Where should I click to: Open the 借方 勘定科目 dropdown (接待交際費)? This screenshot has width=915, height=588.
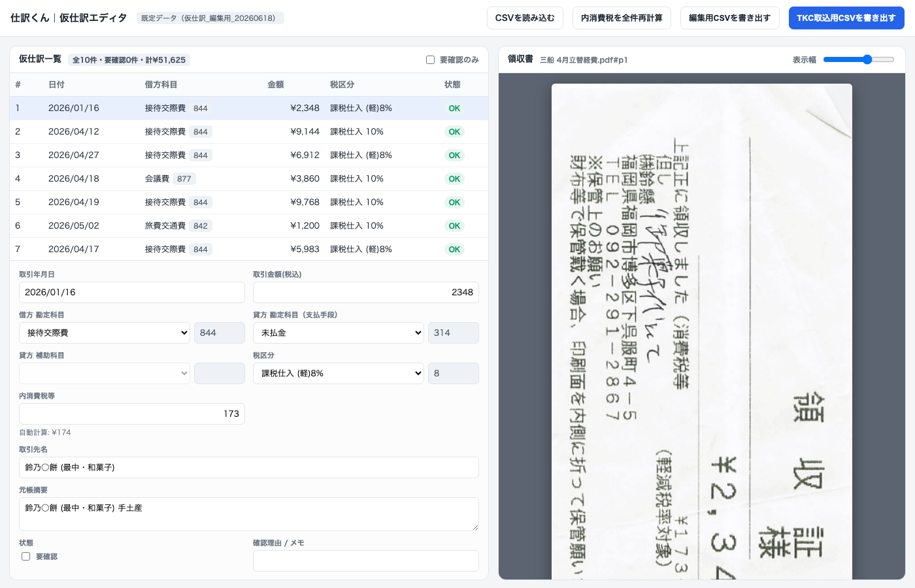(x=105, y=333)
